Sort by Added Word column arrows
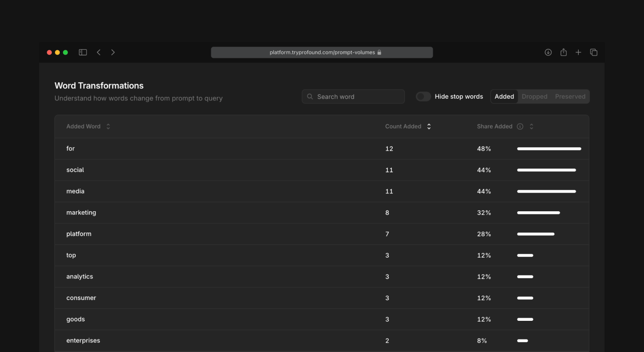 108,126
